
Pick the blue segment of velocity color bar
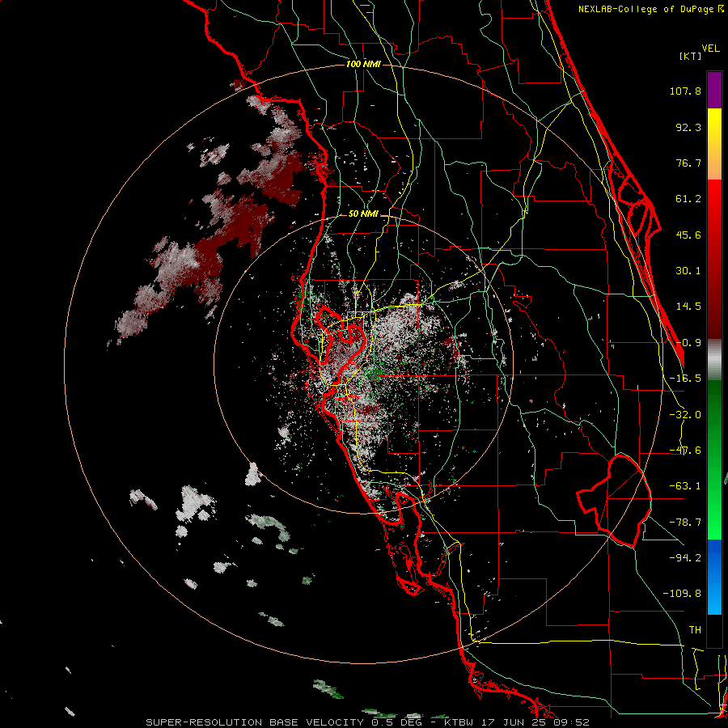pyautogui.click(x=714, y=577)
